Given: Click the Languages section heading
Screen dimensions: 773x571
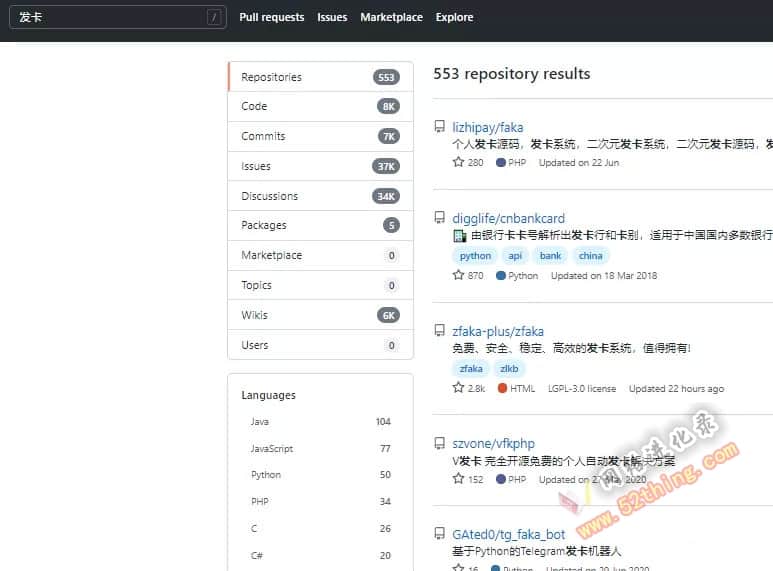Looking at the screenshot, I should pos(268,395).
